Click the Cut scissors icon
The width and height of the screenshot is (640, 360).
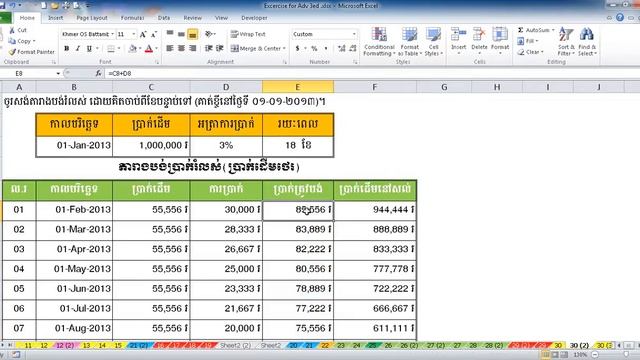pyautogui.click(x=12, y=30)
